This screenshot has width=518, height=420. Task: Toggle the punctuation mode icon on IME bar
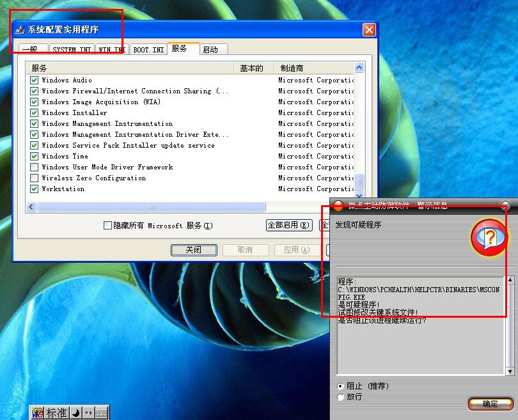click(x=88, y=412)
